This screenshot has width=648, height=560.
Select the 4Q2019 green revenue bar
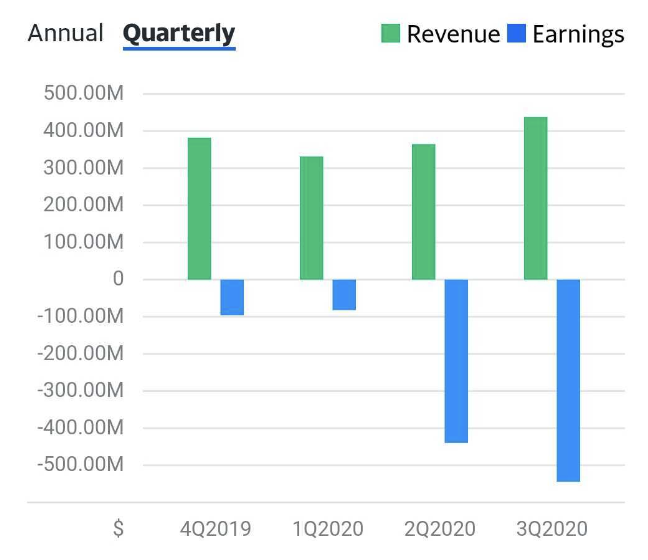[200, 209]
